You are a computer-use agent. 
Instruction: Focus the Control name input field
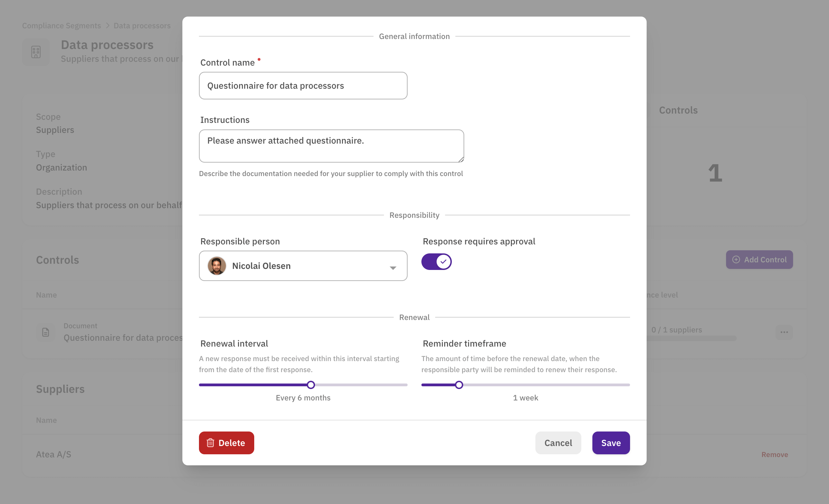(303, 86)
